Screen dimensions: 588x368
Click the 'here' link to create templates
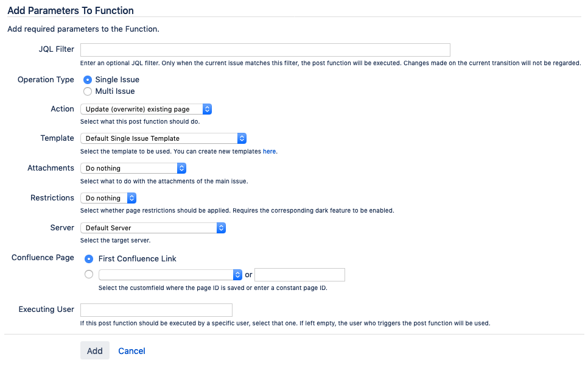(x=269, y=151)
